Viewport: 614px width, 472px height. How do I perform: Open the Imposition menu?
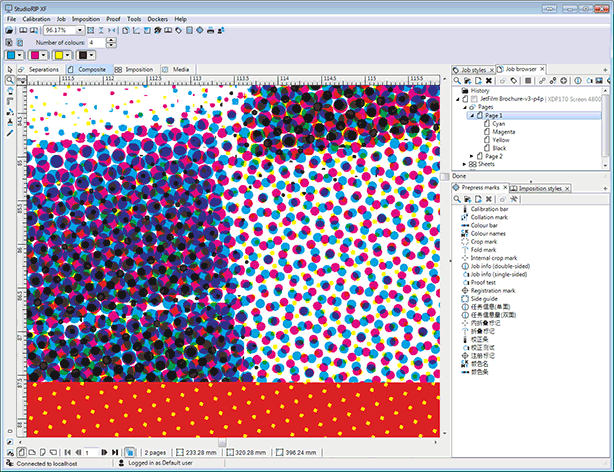[x=86, y=19]
